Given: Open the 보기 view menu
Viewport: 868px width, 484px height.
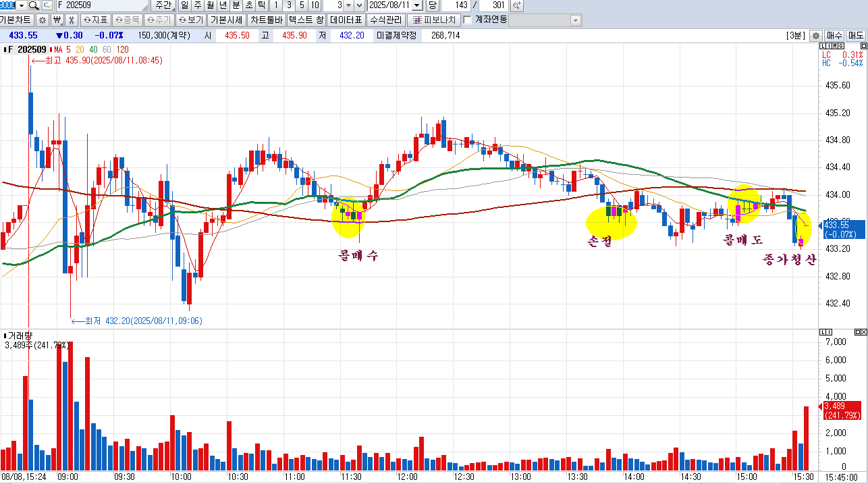Looking at the screenshot, I should [x=190, y=20].
